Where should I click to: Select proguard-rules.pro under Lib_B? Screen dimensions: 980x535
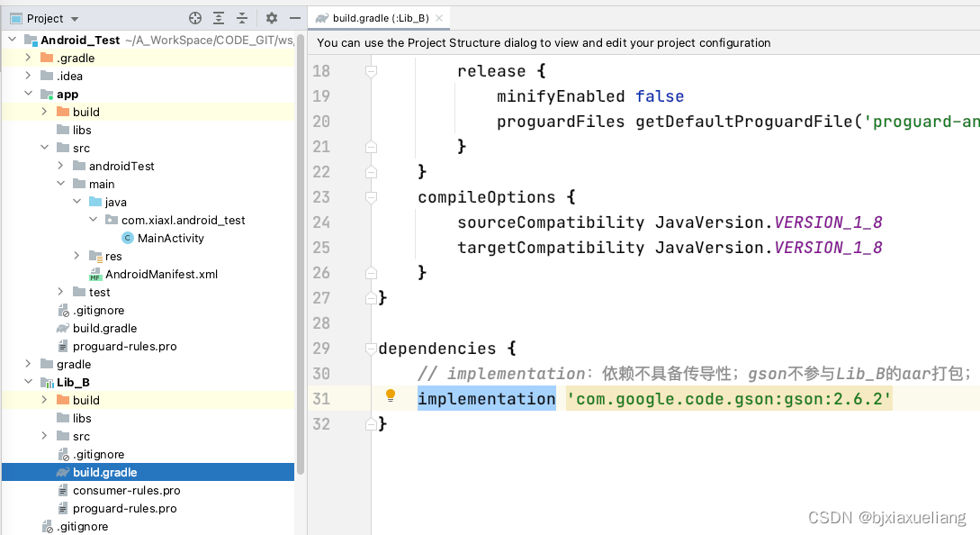point(124,508)
